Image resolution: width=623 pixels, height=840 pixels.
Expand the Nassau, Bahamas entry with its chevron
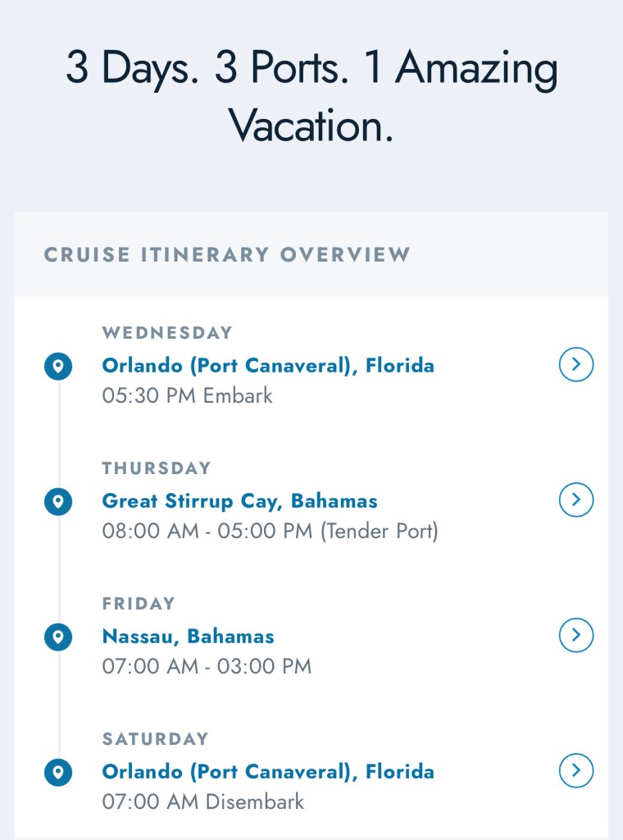point(575,635)
